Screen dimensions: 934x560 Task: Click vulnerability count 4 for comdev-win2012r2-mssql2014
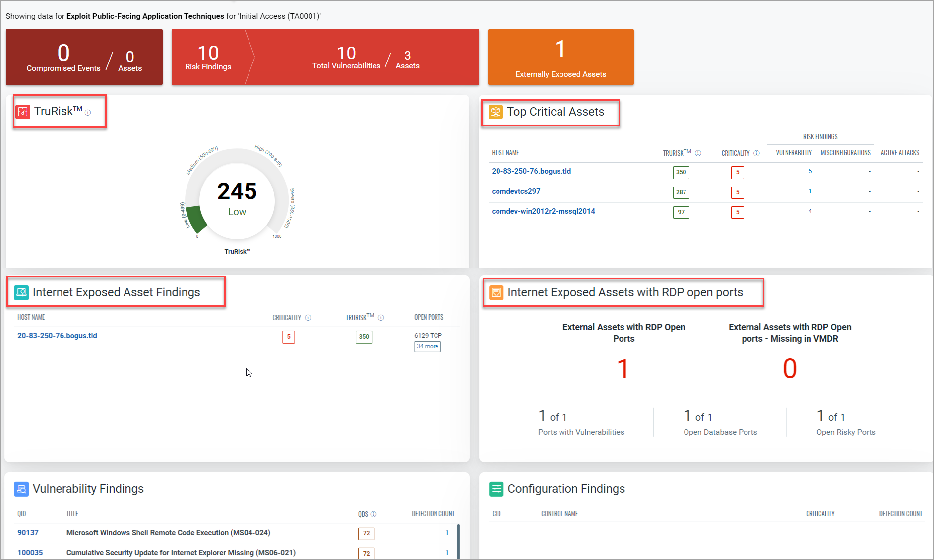point(810,211)
